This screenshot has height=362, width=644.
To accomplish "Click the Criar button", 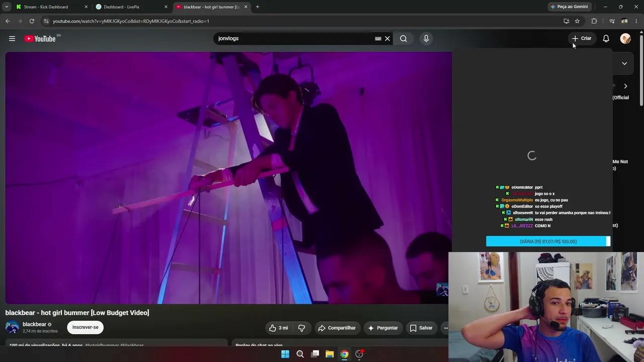I will (x=582, y=39).
